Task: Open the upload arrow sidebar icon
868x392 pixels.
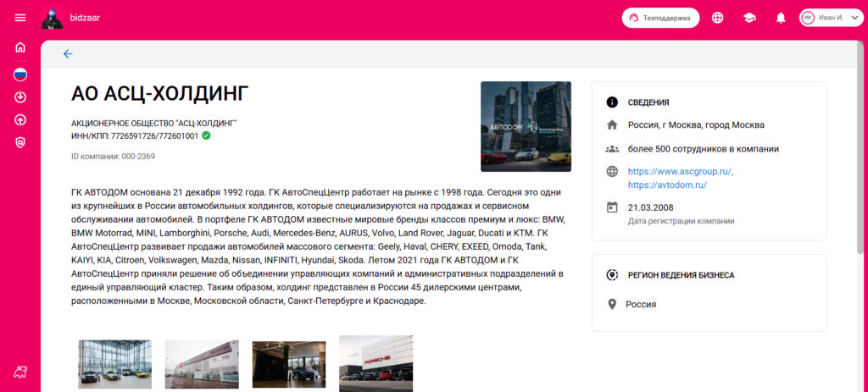Action: [20, 119]
